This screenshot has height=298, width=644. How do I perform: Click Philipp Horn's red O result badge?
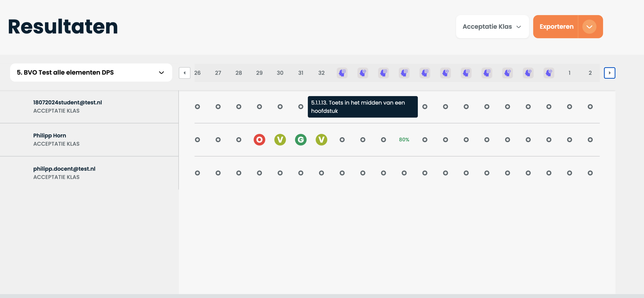coord(259,139)
